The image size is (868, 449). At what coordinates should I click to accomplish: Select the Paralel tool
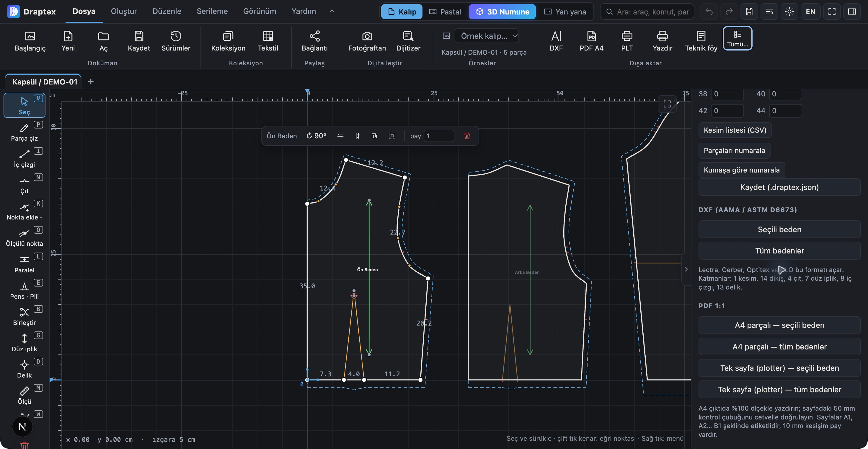24,263
